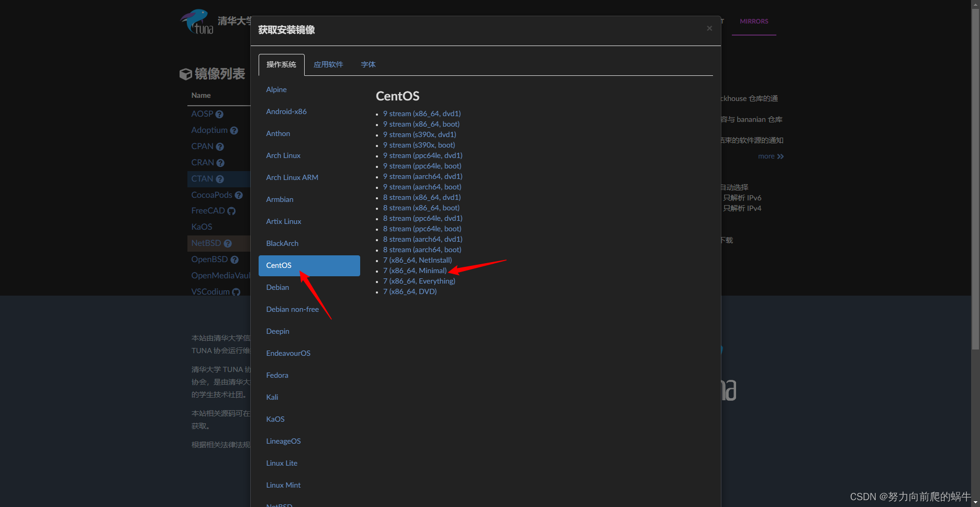Download 8 stream (ppc64le, boot)

tap(422, 229)
